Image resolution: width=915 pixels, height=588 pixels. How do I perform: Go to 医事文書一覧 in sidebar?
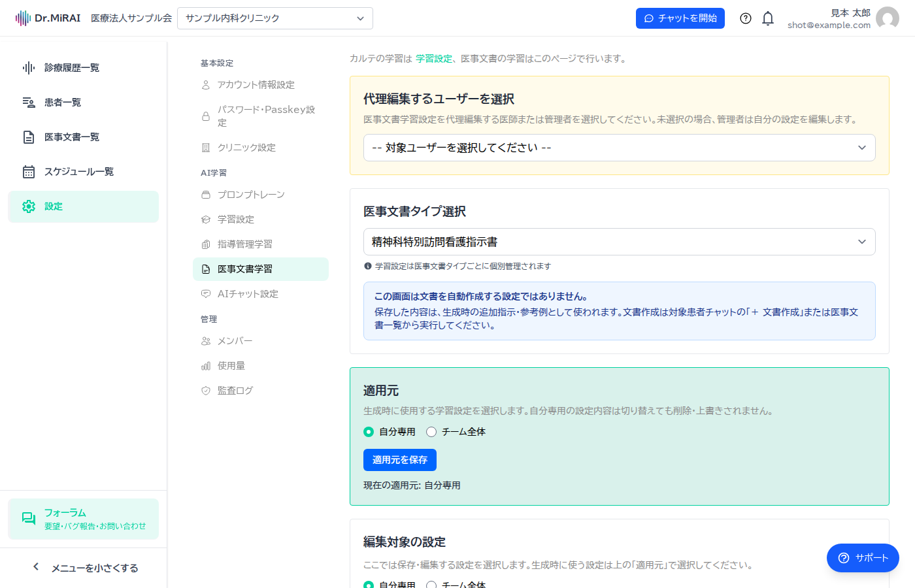click(x=83, y=137)
